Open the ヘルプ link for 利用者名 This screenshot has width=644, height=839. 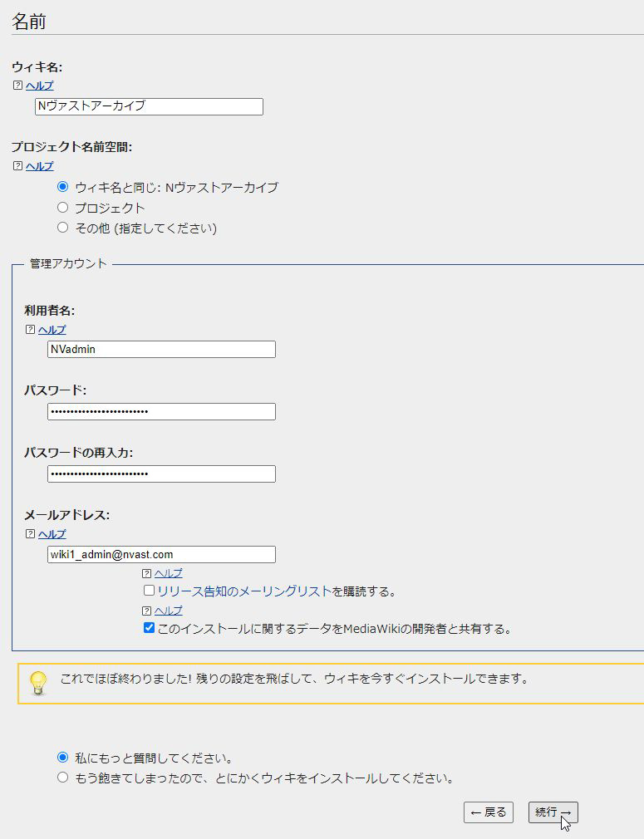tap(52, 330)
